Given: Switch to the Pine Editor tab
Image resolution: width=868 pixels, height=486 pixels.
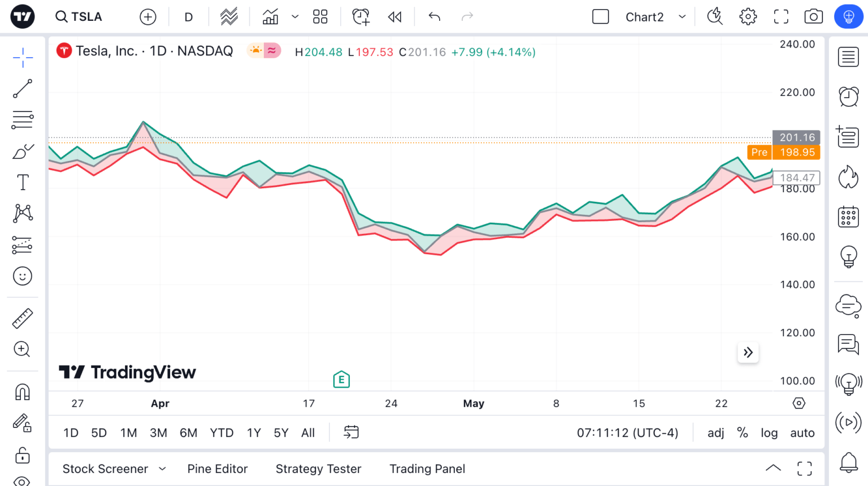Looking at the screenshot, I should (x=218, y=468).
